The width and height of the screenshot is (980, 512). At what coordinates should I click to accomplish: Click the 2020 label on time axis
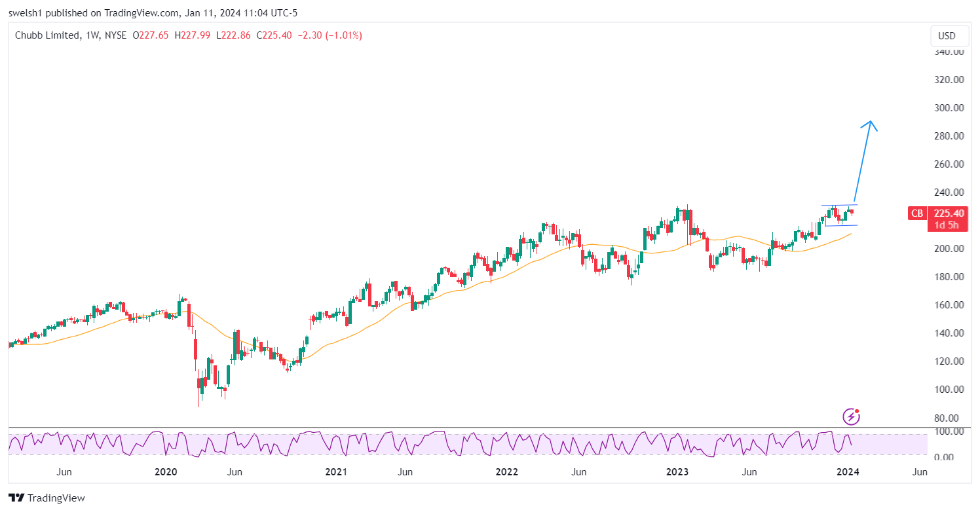(x=166, y=472)
